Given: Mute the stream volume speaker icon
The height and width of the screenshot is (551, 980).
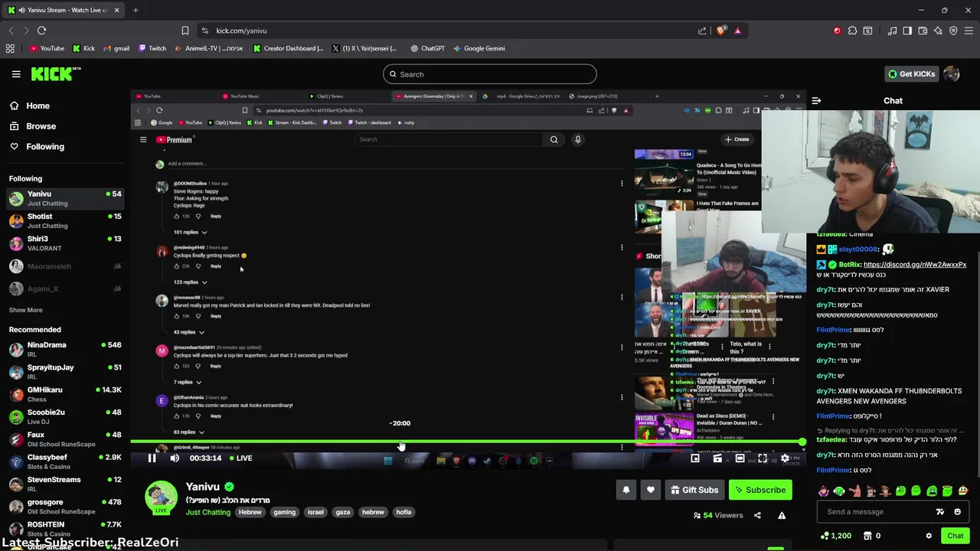Looking at the screenshot, I should pos(175,458).
